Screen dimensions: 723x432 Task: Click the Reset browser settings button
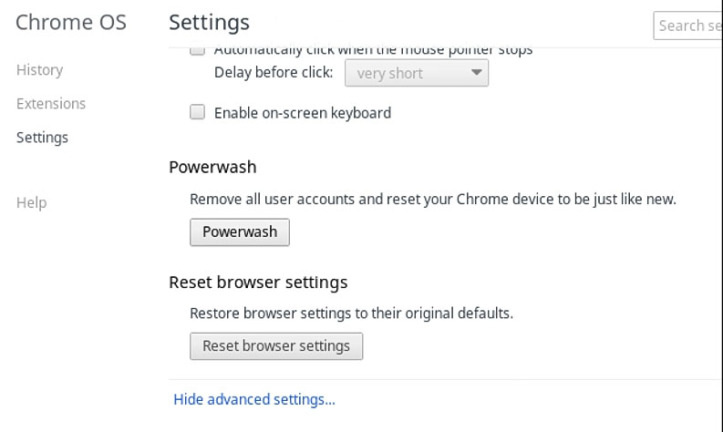(276, 346)
